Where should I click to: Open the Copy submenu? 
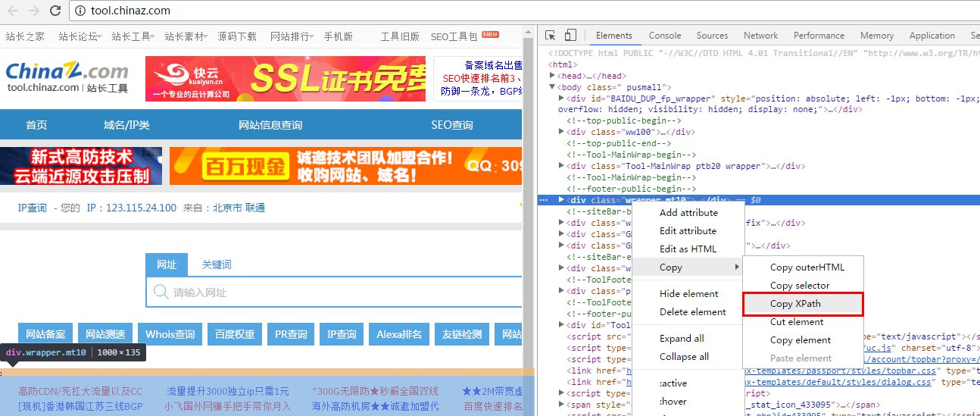tap(688, 267)
